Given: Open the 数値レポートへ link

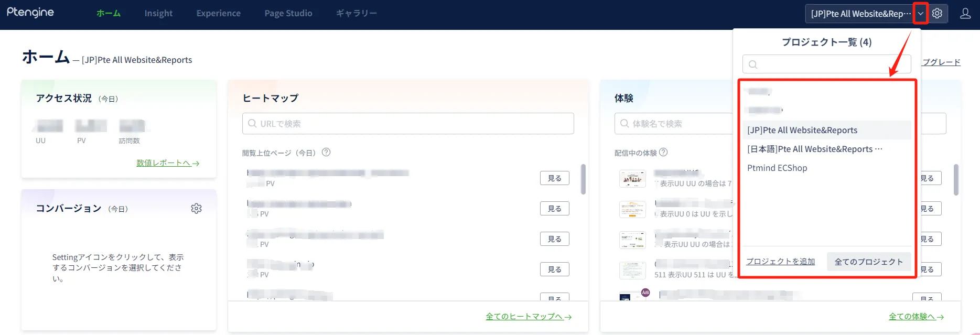Looking at the screenshot, I should [x=167, y=163].
